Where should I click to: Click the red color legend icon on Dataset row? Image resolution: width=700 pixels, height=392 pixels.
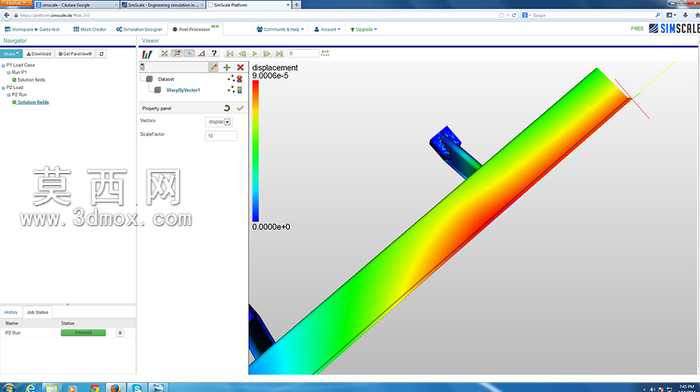pyautogui.click(x=239, y=79)
